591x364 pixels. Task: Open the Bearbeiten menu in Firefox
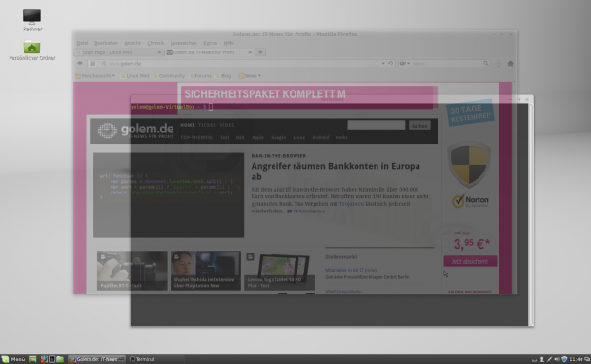(106, 43)
